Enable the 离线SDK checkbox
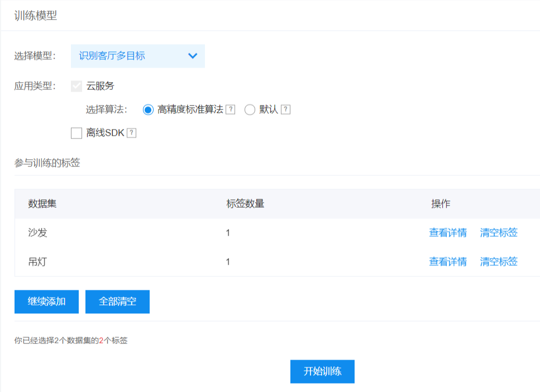 (77, 133)
